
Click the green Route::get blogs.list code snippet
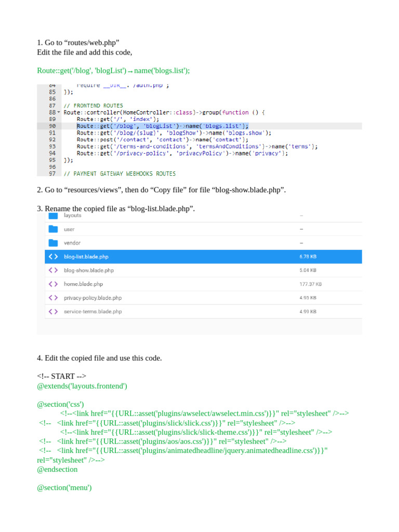click(113, 71)
